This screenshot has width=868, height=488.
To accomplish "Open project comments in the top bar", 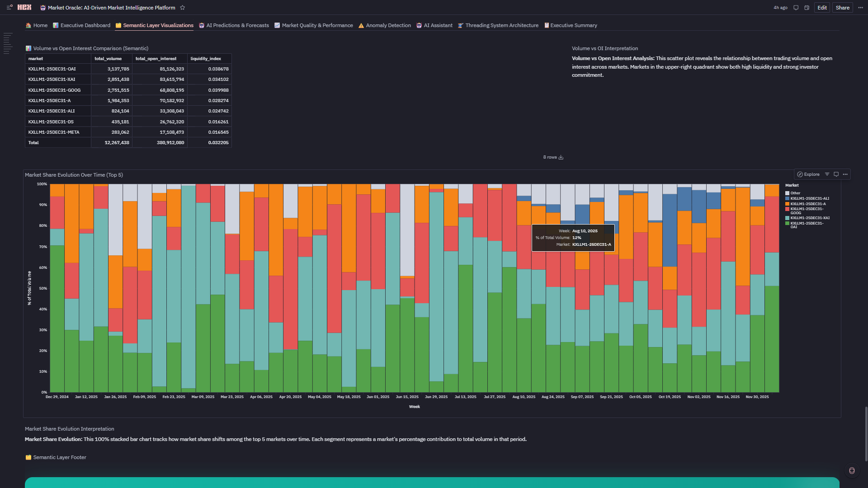I will tap(796, 8).
